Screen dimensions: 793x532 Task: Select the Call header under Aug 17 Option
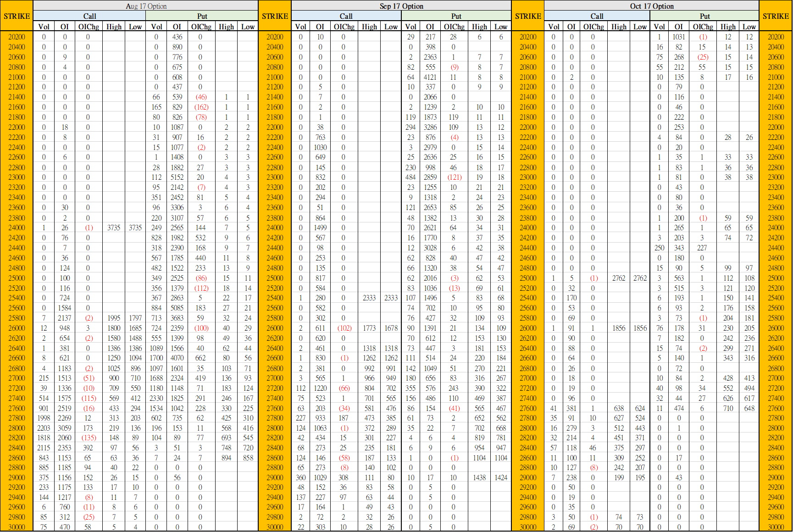89,16
